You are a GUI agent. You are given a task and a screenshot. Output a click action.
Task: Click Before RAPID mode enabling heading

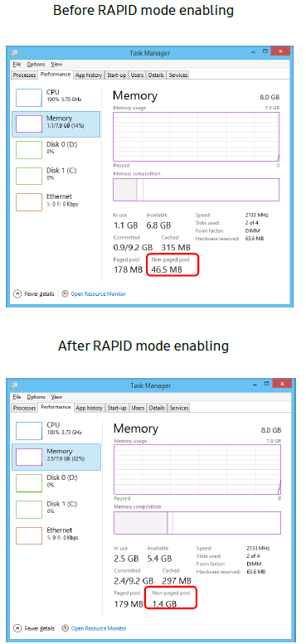(143, 11)
